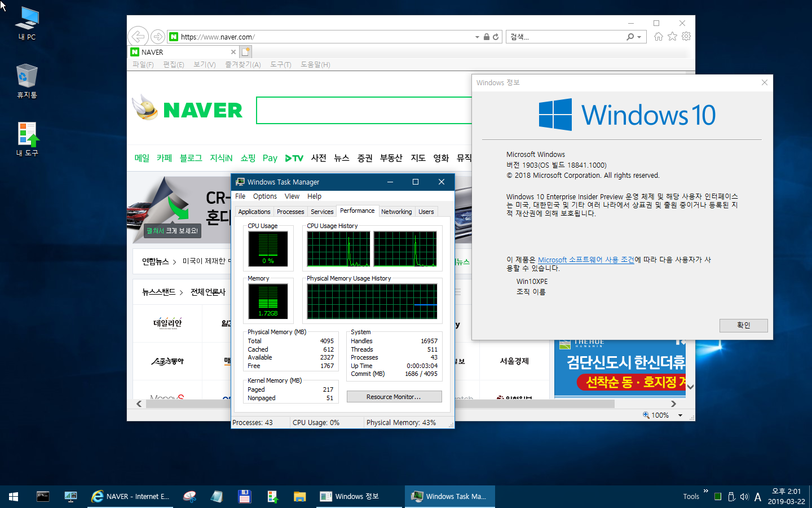This screenshot has height=508, width=812.
Task: Switch to the Services tab
Action: (x=322, y=212)
